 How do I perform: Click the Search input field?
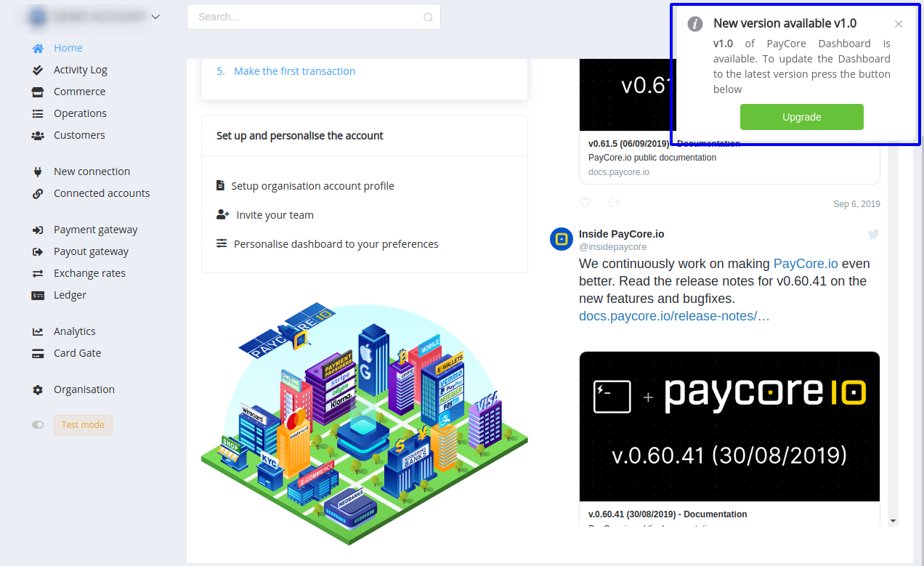(x=314, y=17)
